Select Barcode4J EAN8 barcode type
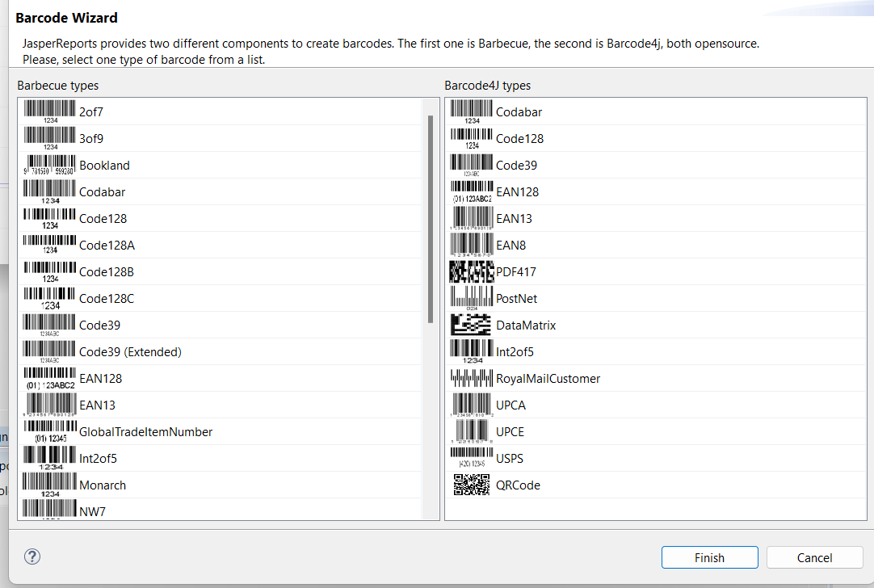874x588 pixels. click(511, 246)
